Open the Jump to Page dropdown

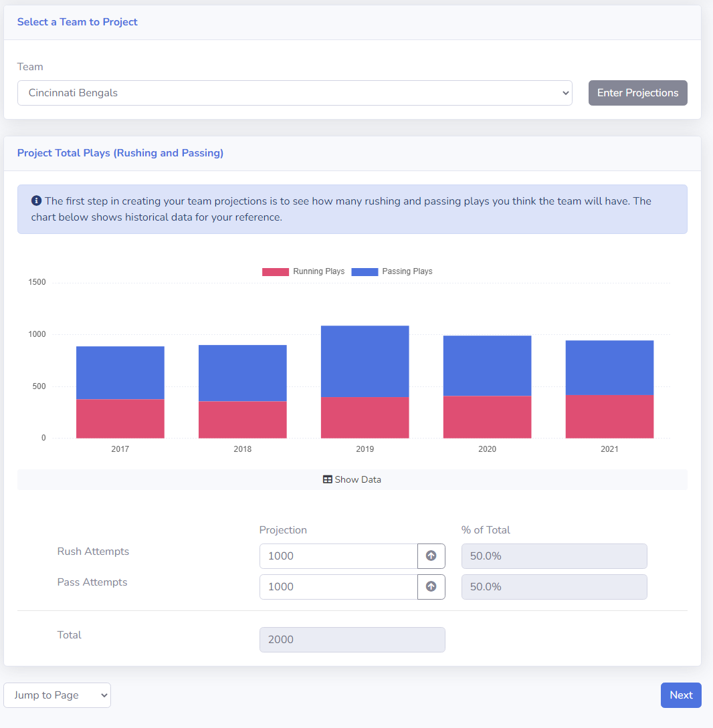pyautogui.click(x=57, y=695)
